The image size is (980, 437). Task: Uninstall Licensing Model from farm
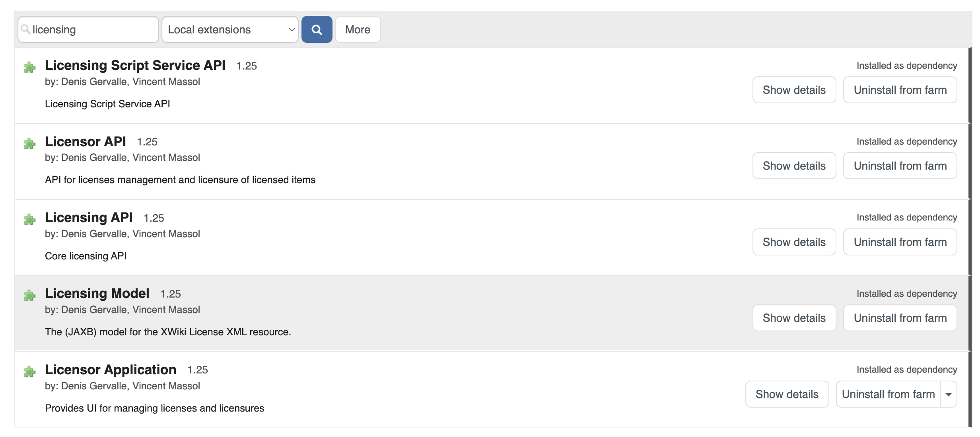pos(900,318)
